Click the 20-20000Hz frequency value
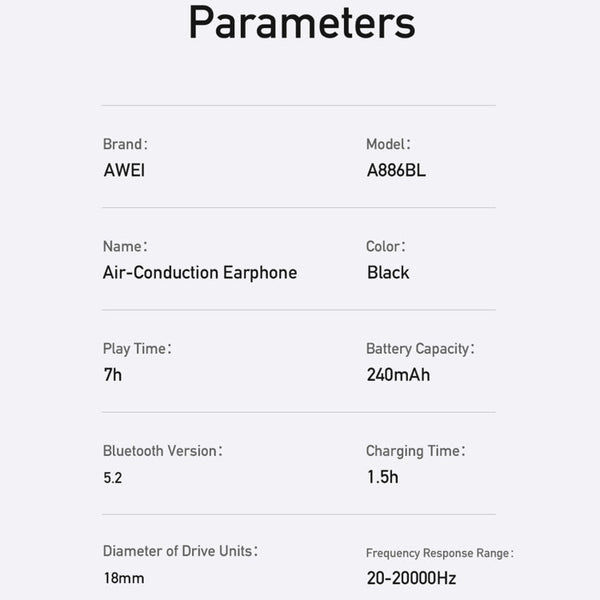 pos(411,578)
